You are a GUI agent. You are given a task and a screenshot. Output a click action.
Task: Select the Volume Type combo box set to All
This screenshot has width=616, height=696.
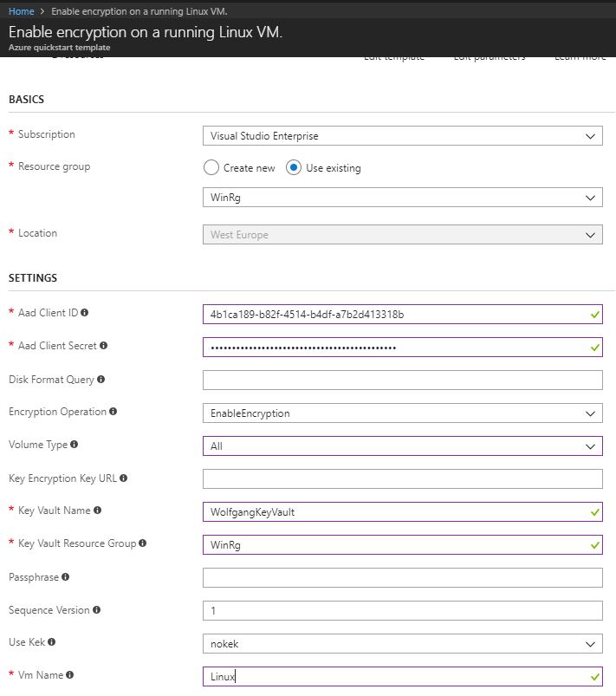402,446
